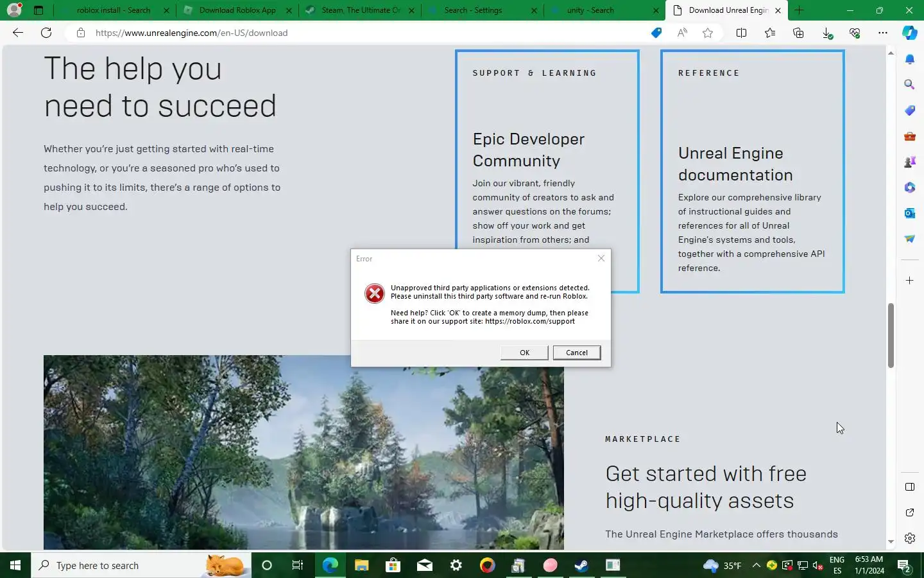Close the unity - Search tab
The width and height of the screenshot is (924, 578).
[656, 10]
